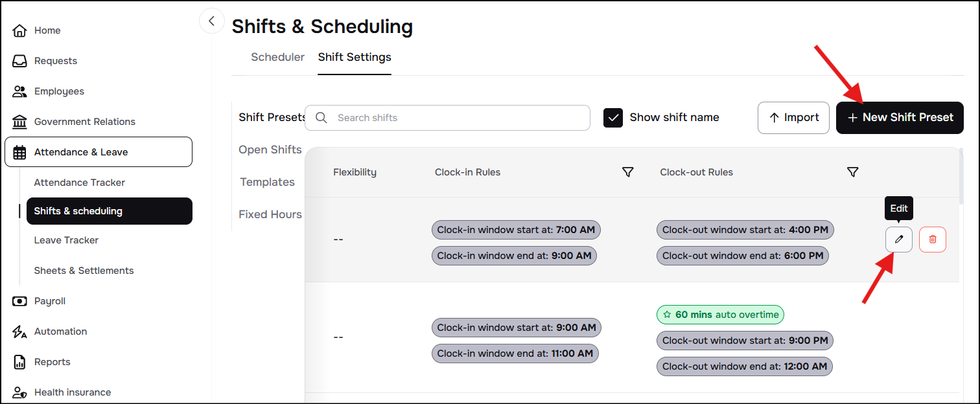Screen dimensions: 980x404
Task: Select the Open Shifts tab
Action: tap(270, 150)
